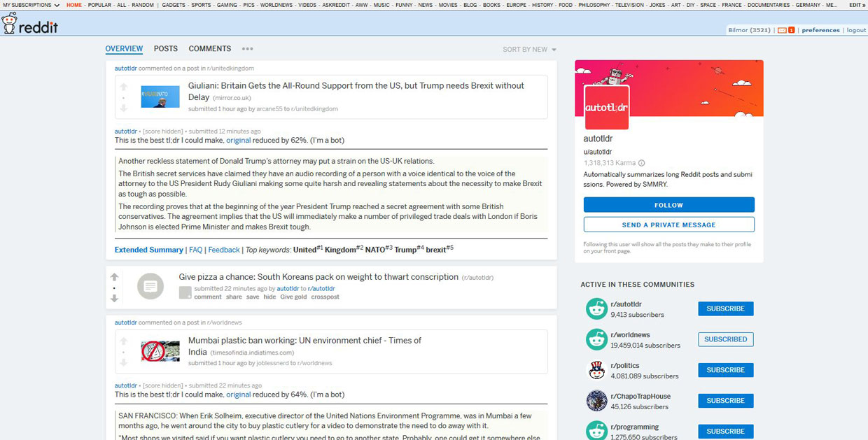Click r/ChapoTrapHouse community icon
This screenshot has width=868, height=440.
596,401
